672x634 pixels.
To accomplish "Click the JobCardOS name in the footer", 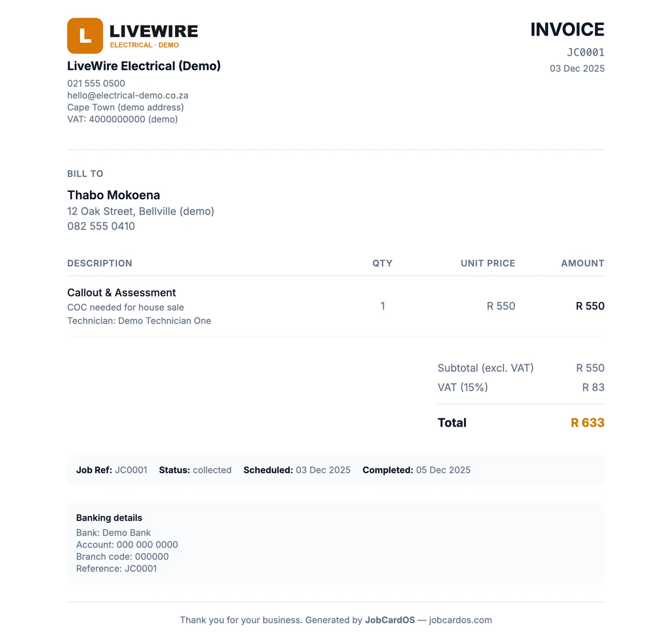I will 390,620.
